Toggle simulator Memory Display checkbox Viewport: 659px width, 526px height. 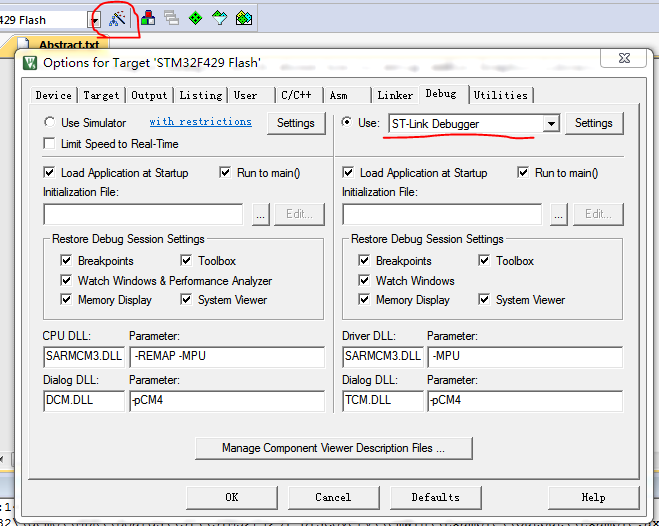point(66,300)
